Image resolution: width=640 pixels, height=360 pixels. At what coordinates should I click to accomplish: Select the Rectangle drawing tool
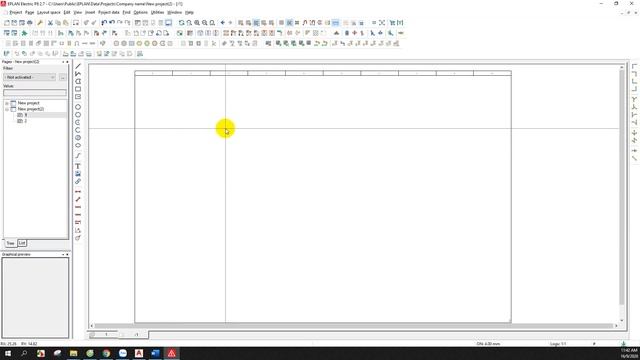click(78, 89)
